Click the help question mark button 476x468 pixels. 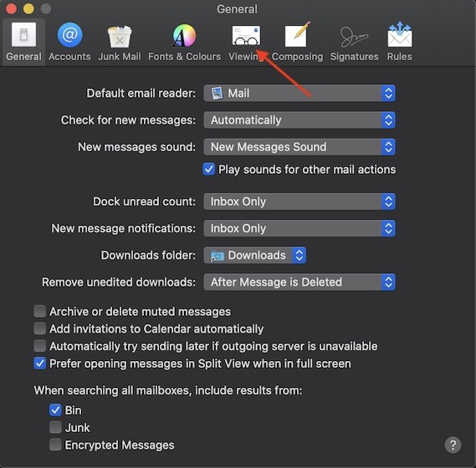(x=453, y=445)
